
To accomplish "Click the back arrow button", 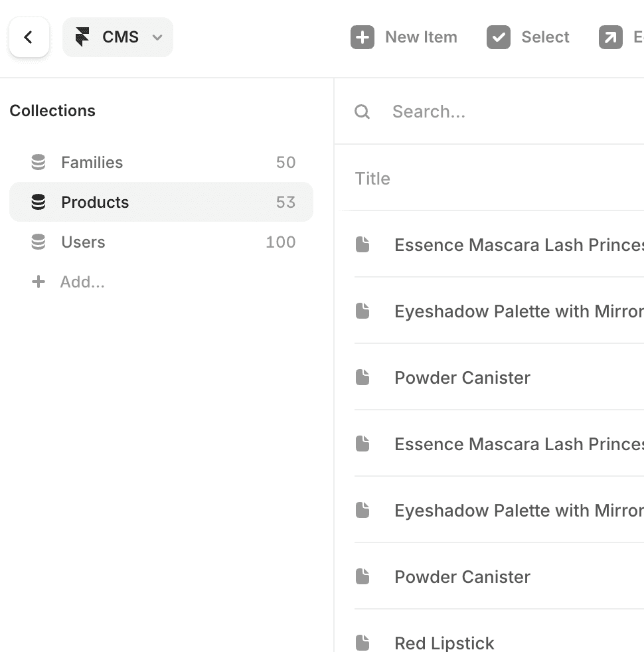I will coord(29,37).
